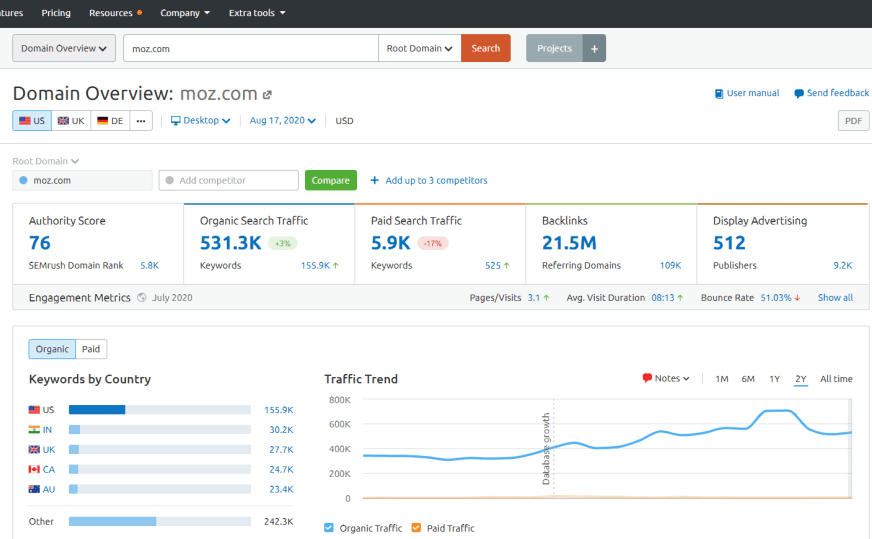
Task: Select the 1M time range
Action: 722,379
